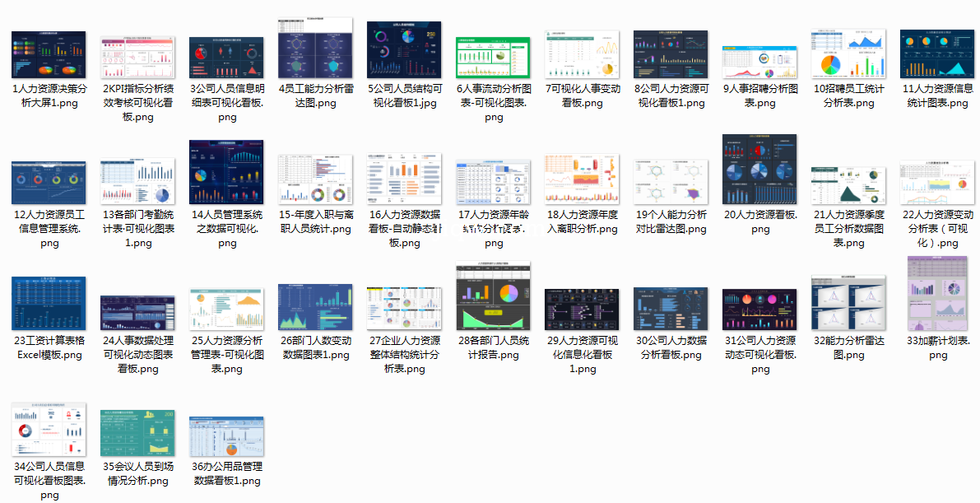Screen dimensions: 980x503
Task: Select 31公司人力资源动态可视化看板.png image
Action: point(760,309)
